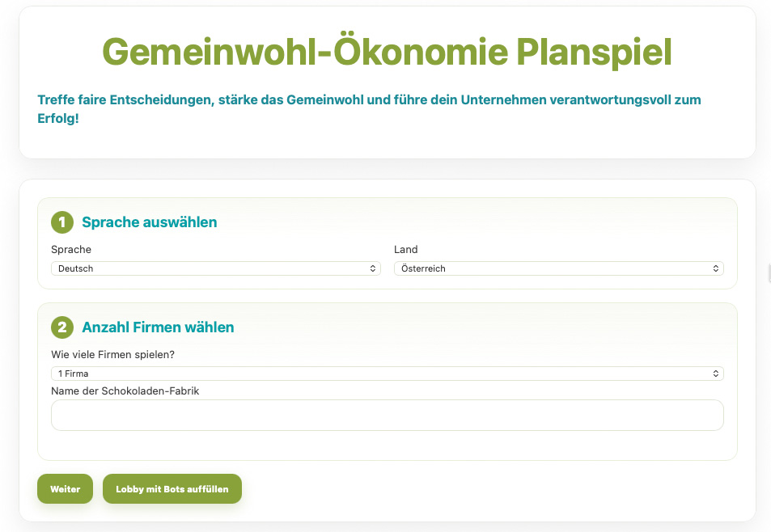This screenshot has height=532, width=771.
Task: Click the green step 1 number badge
Action: pos(62,222)
